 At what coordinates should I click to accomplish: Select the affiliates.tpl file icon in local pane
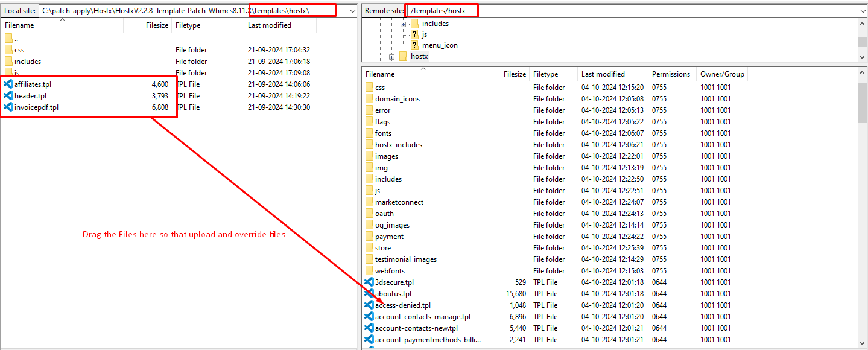tap(8, 84)
